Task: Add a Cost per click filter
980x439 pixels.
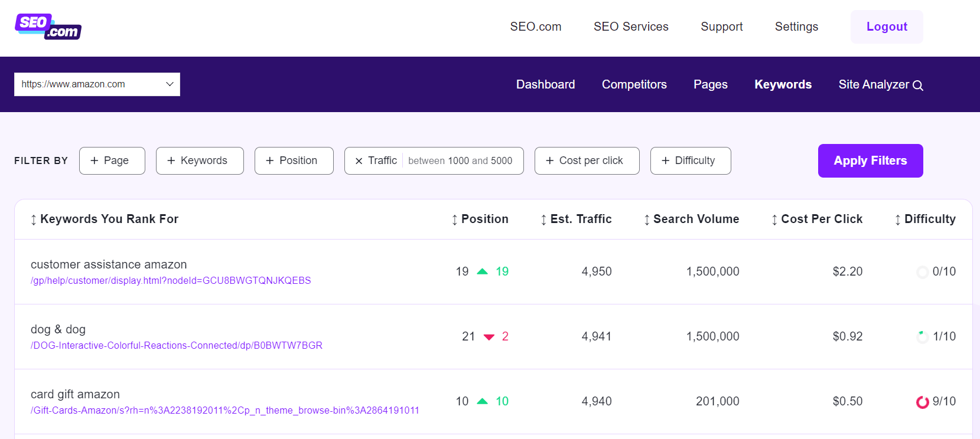Action: click(x=587, y=160)
